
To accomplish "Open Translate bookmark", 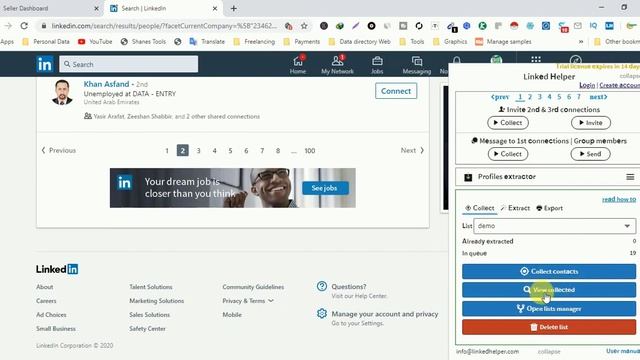I will tap(207, 42).
